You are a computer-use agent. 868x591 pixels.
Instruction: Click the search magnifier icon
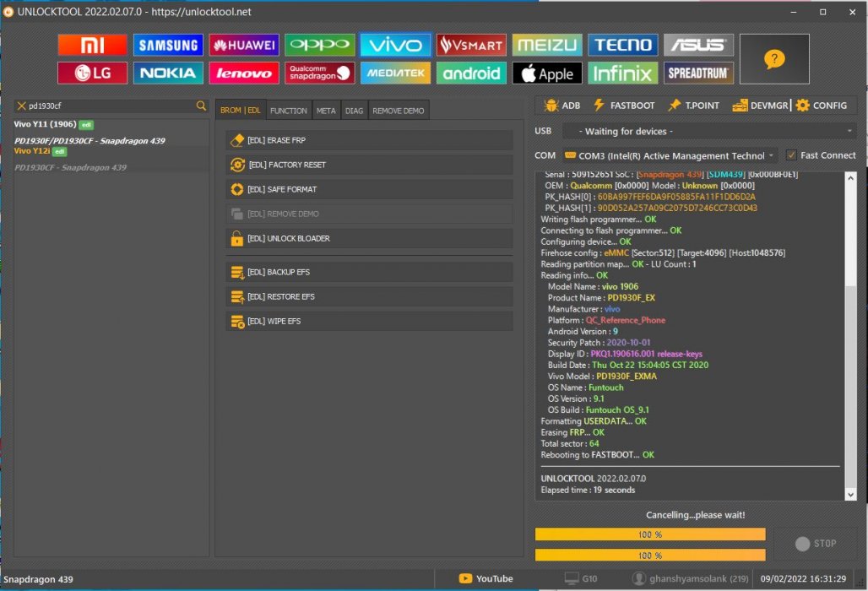[x=201, y=106]
